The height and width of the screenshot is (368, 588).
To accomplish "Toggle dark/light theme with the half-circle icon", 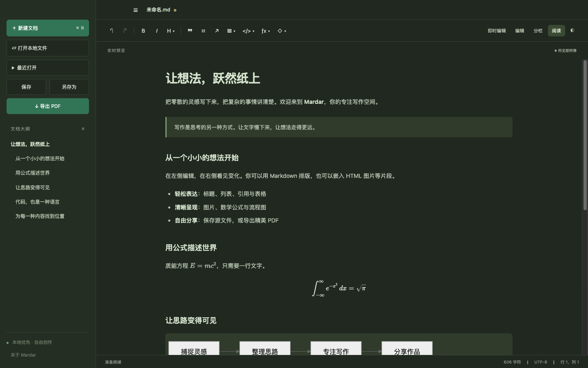I will (572, 30).
